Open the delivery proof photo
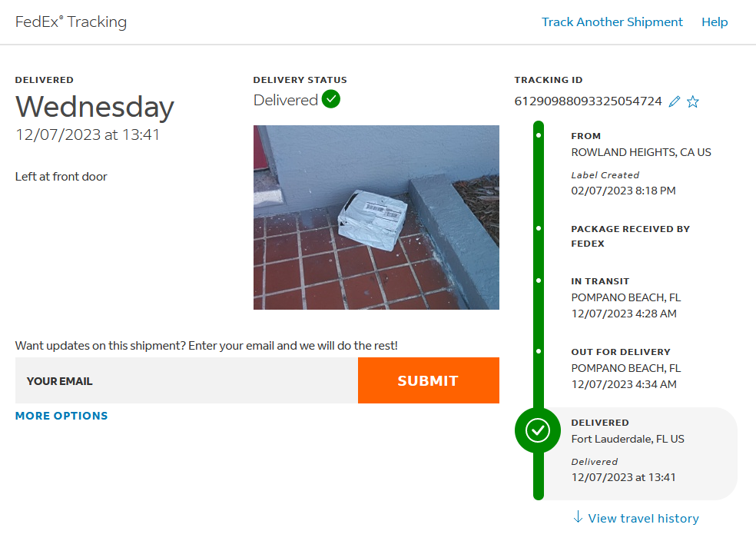 [x=376, y=217]
